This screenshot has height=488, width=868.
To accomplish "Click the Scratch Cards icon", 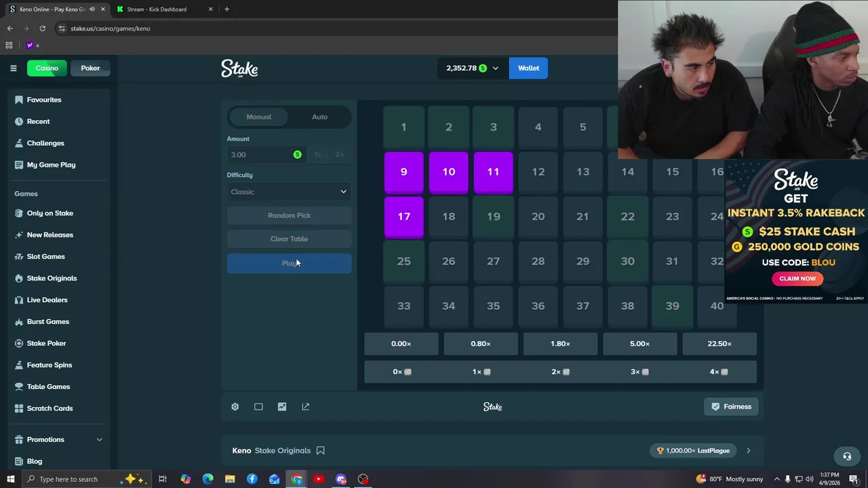I will coord(19,408).
